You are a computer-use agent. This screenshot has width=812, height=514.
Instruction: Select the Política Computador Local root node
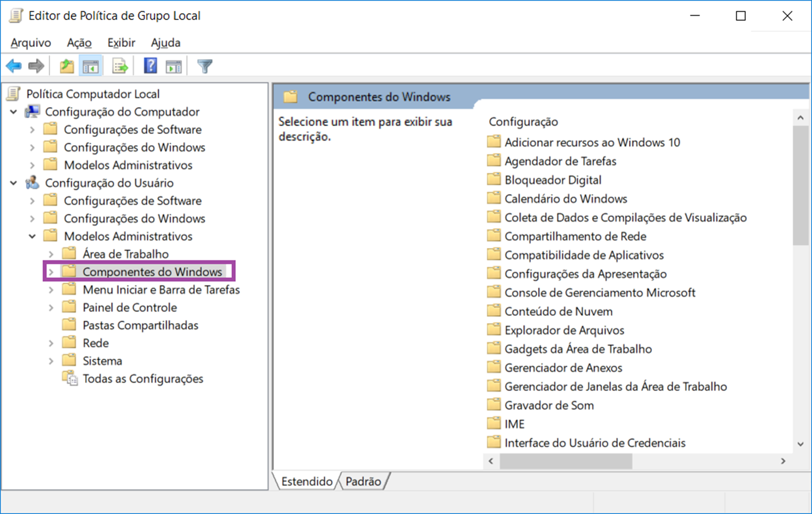93,94
